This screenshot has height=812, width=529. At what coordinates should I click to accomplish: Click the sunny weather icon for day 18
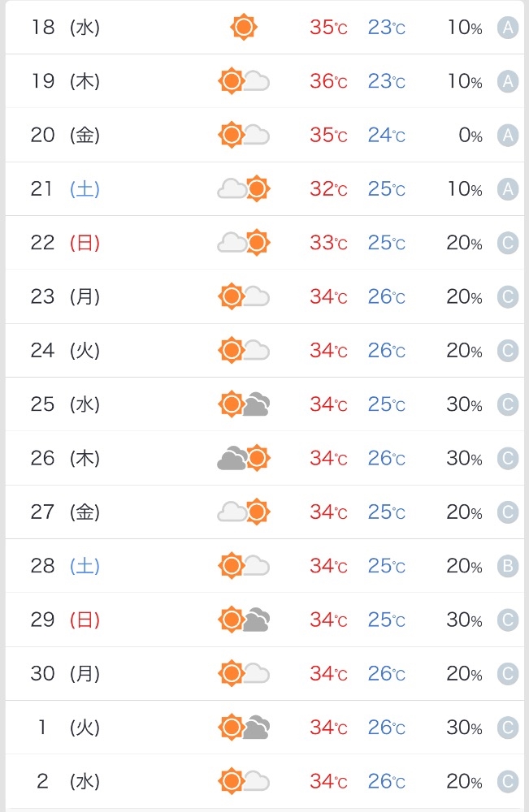click(x=244, y=28)
